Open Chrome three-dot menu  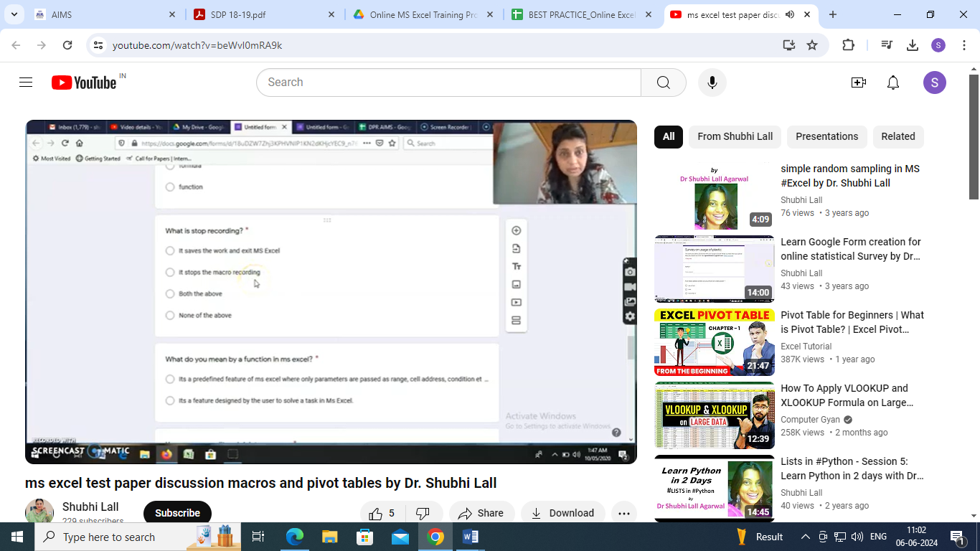pyautogui.click(x=964, y=45)
